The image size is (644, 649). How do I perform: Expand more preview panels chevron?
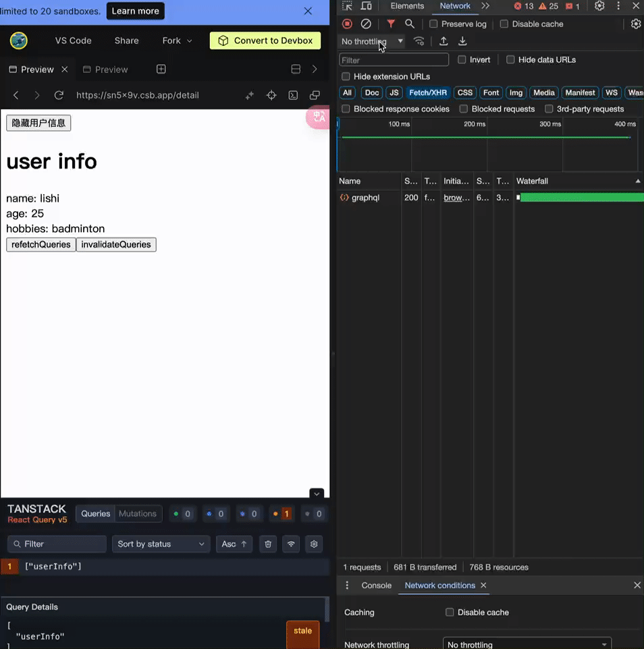pos(315,69)
